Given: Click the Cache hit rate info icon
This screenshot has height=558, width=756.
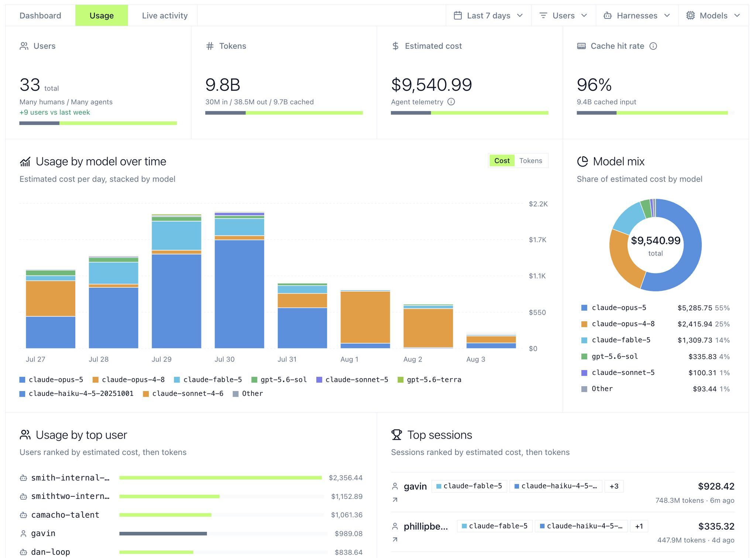Looking at the screenshot, I should [653, 46].
